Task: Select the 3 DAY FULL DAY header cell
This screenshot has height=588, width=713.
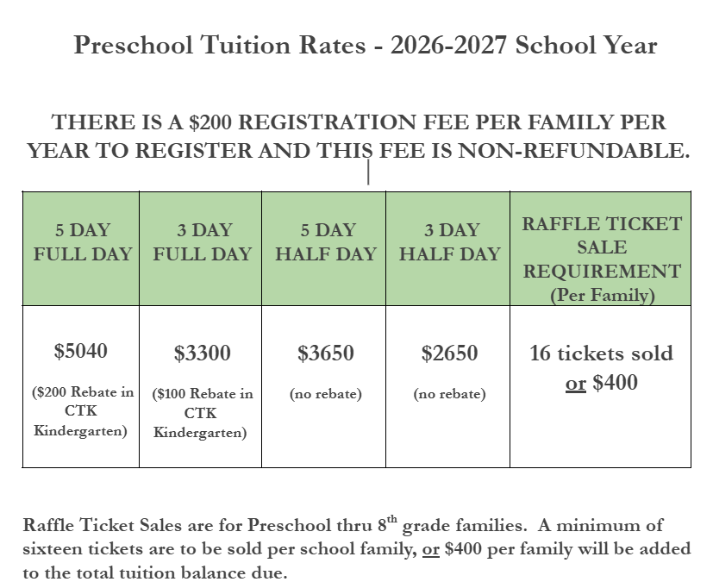Action: tap(201, 248)
